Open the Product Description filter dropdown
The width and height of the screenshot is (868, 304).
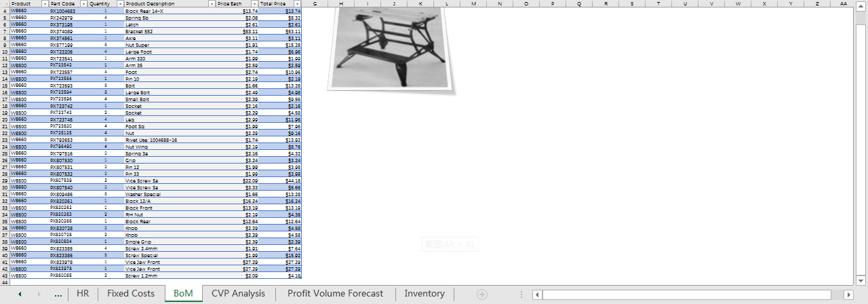point(211,4)
